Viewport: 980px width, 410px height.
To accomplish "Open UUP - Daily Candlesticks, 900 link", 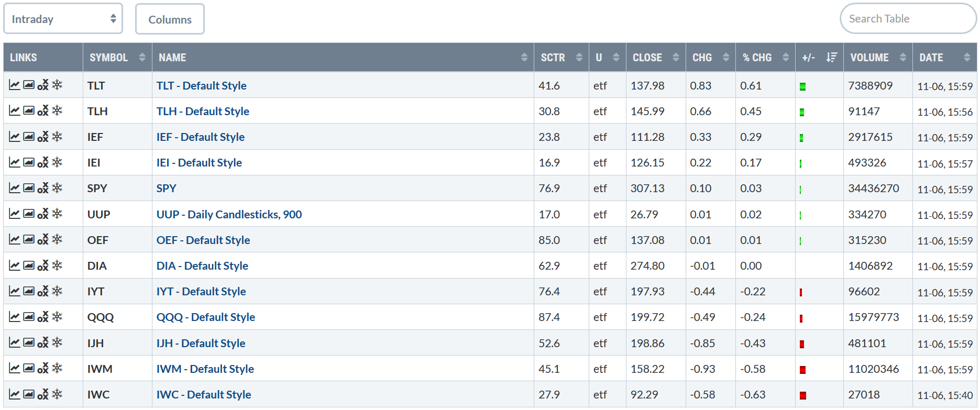I will pos(229,214).
